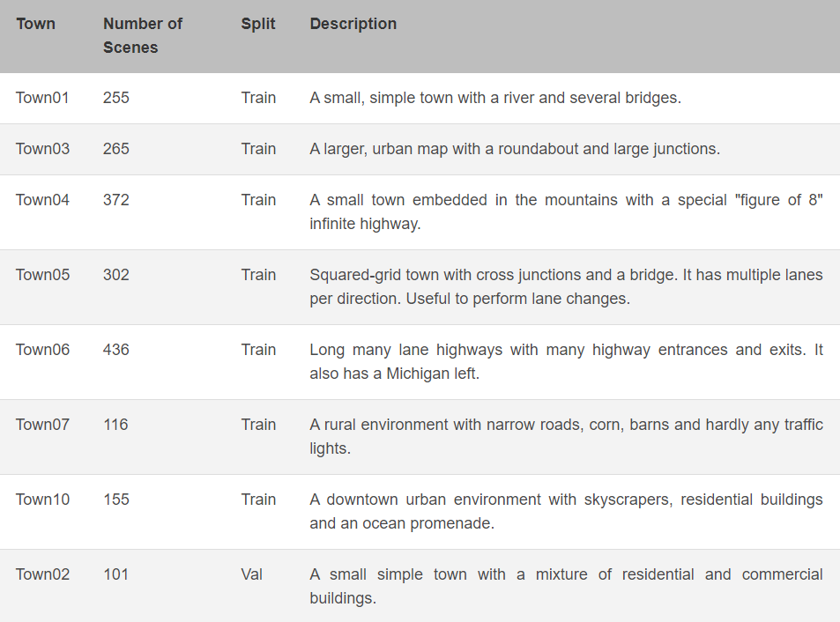The height and width of the screenshot is (622, 840).
Task: Click the scene count 436
Action: pos(115,350)
